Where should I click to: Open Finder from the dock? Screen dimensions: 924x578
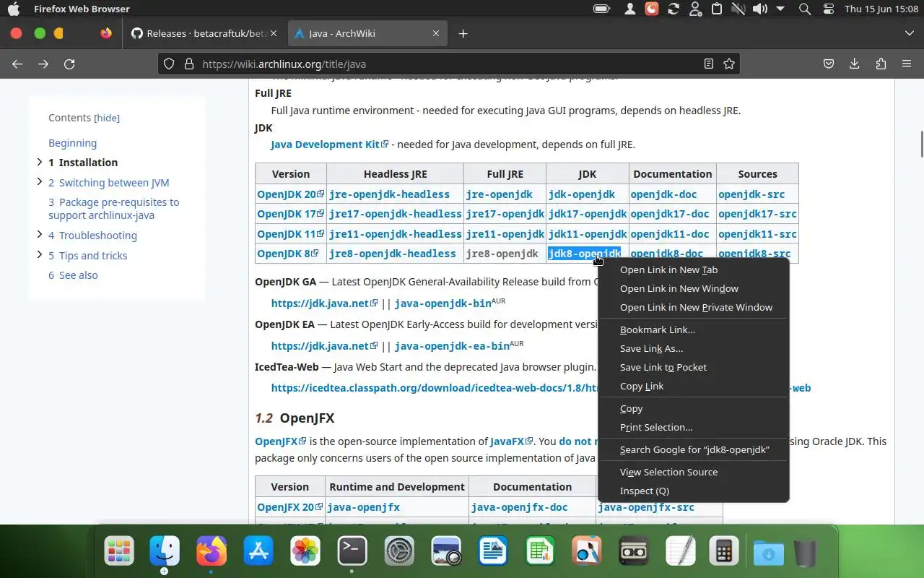coord(165,552)
